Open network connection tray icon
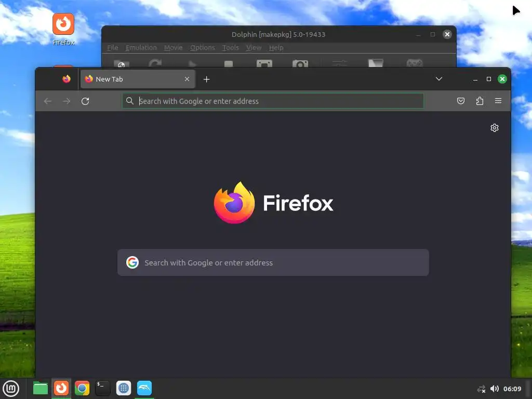The height and width of the screenshot is (399, 532). 481,389
